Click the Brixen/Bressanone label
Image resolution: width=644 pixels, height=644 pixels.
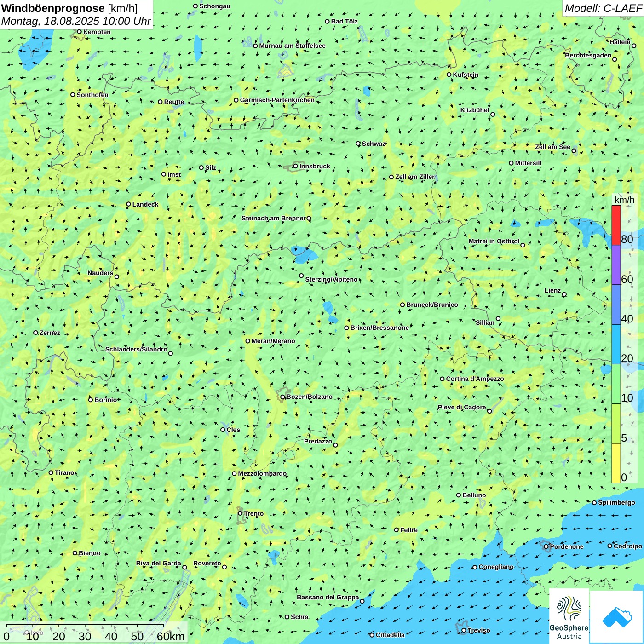pyautogui.click(x=379, y=328)
